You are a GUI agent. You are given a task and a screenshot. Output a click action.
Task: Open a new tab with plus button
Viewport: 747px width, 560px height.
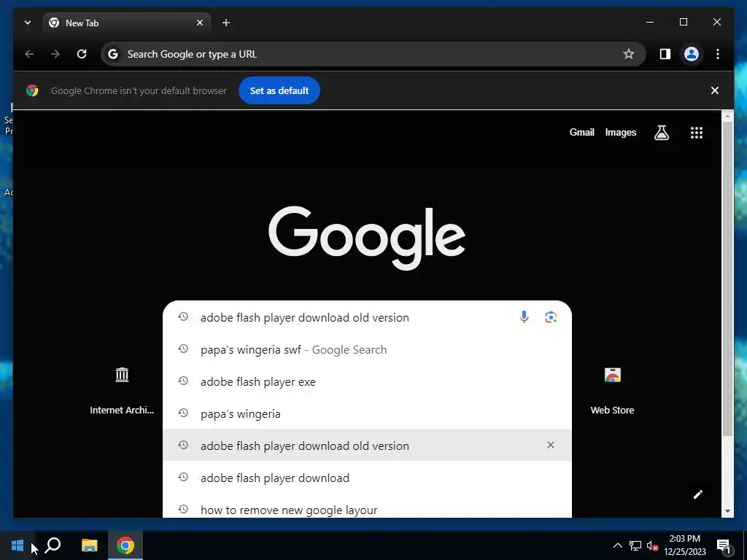(226, 23)
